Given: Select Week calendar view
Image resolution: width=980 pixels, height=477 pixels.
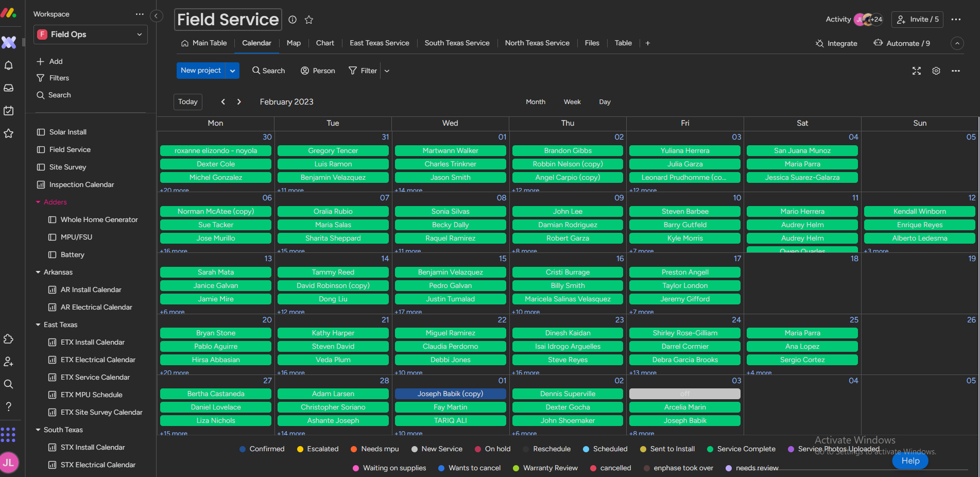Looking at the screenshot, I should [572, 102].
